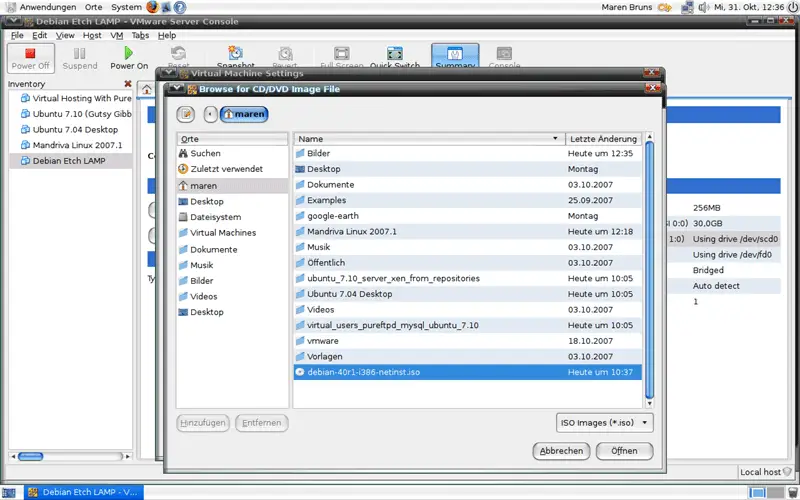Open the Orte menu in top panel
The width and height of the screenshot is (800, 500).
(x=93, y=7)
